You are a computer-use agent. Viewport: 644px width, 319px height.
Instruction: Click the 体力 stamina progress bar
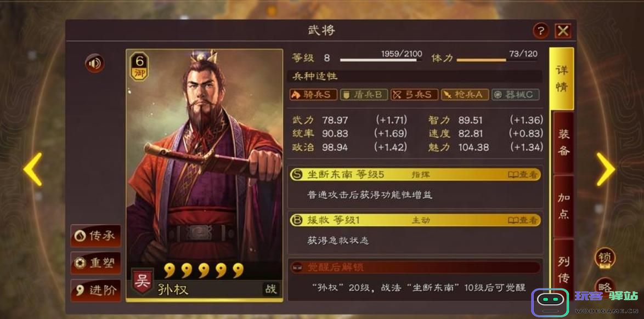(497, 60)
